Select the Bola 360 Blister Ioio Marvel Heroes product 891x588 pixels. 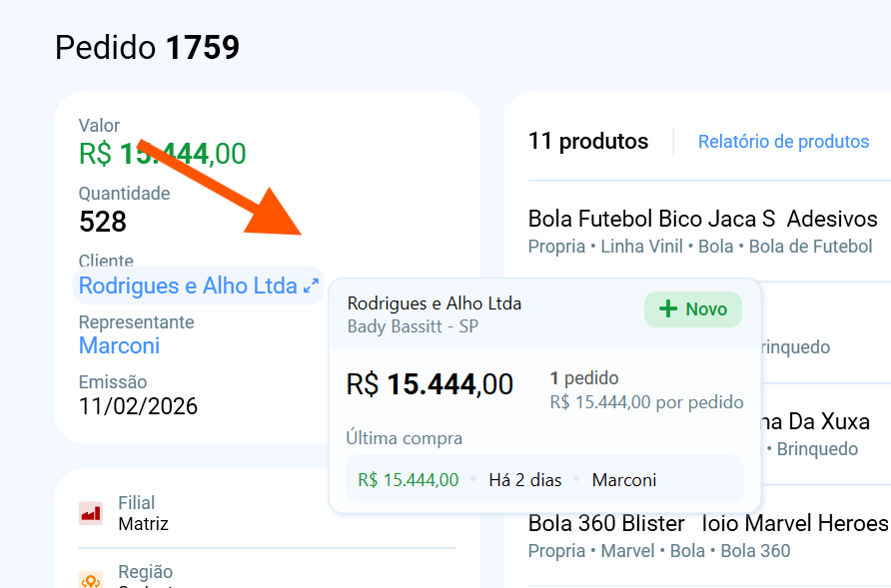(707, 523)
